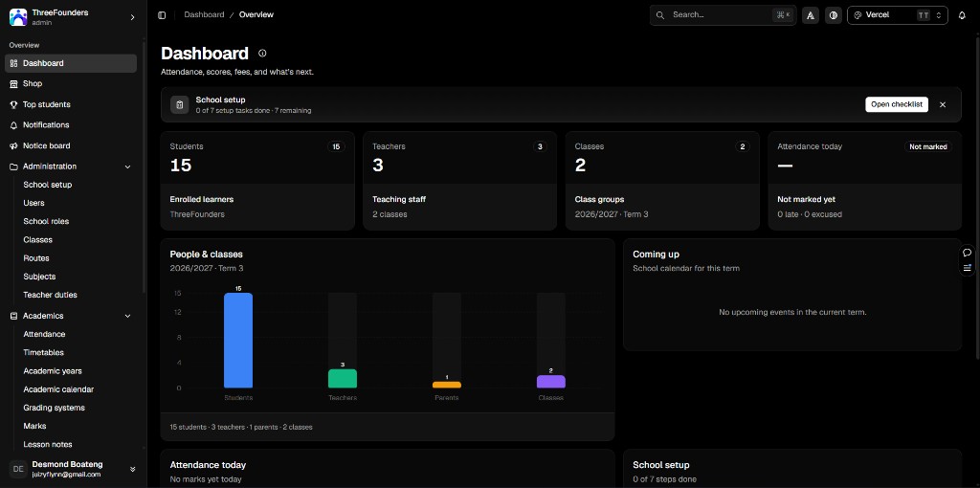Click the School setup clipboard icon
This screenshot has width=980, height=488.
click(179, 104)
